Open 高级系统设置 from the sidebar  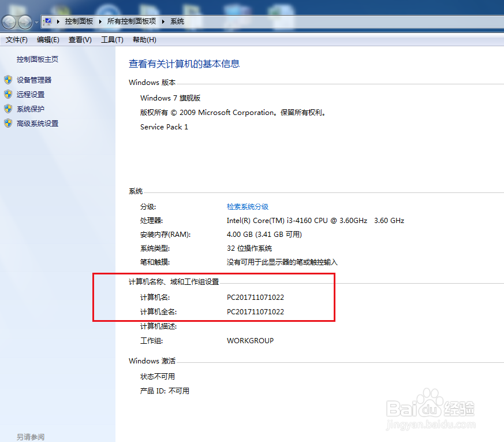point(37,123)
